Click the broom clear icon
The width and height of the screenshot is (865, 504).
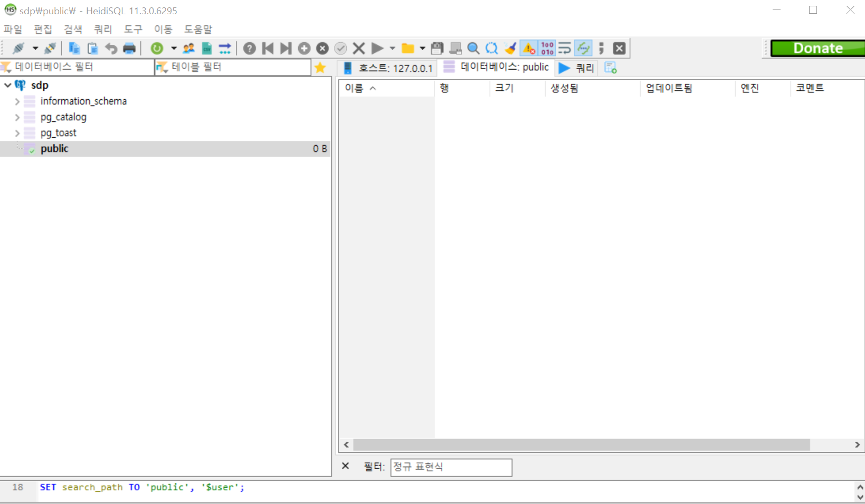click(510, 49)
